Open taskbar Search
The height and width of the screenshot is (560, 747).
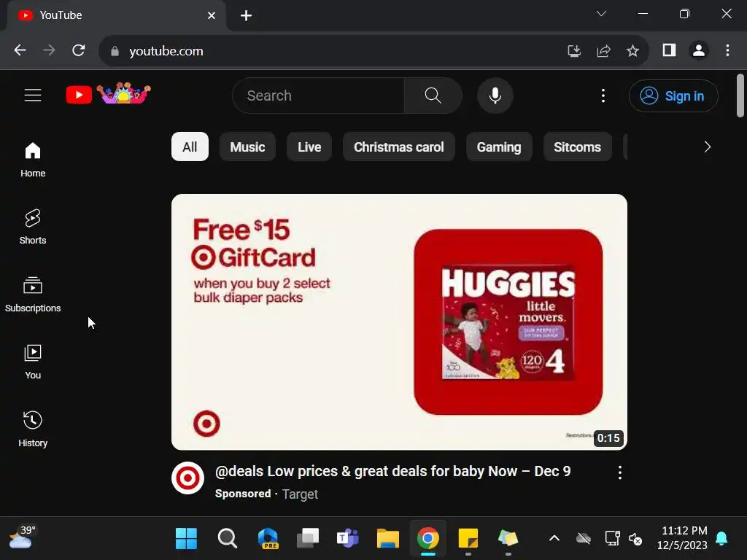(228, 539)
